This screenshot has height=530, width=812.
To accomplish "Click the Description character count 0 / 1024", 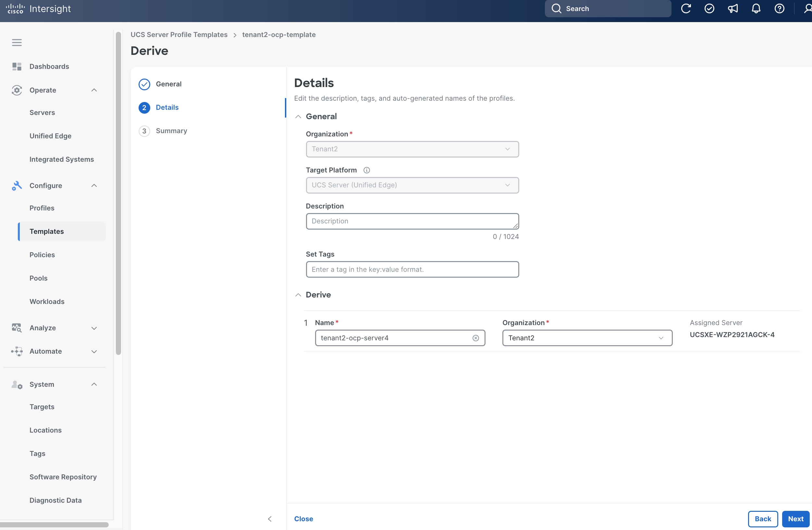I will (506, 237).
